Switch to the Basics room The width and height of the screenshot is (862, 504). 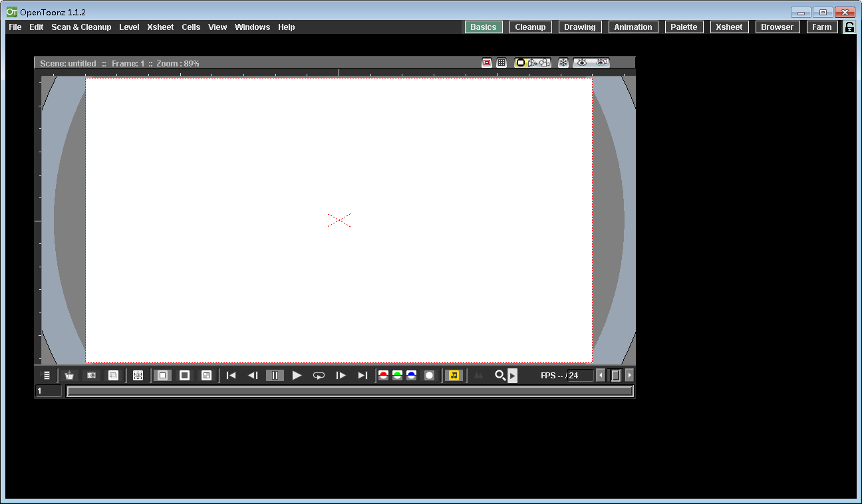coord(484,27)
